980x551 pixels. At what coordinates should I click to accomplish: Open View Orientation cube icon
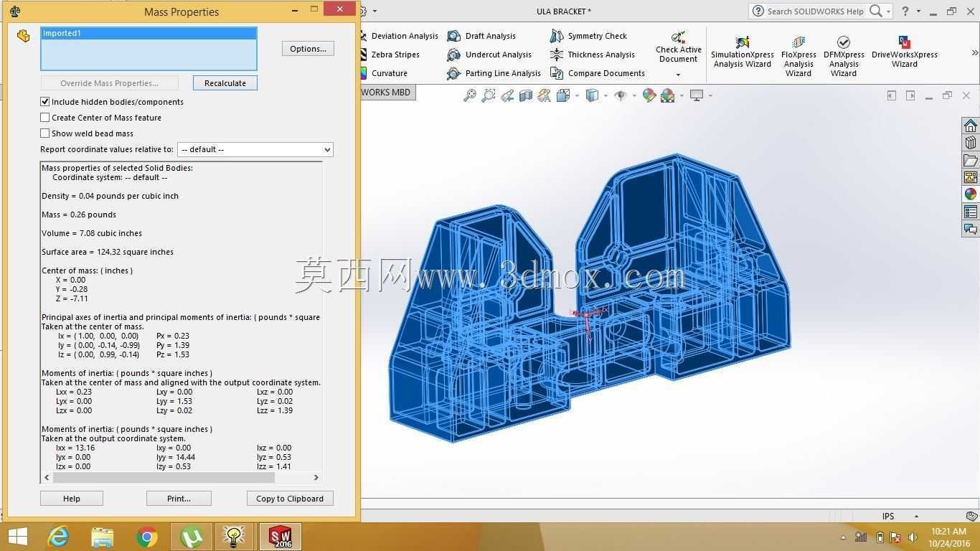click(x=563, y=95)
